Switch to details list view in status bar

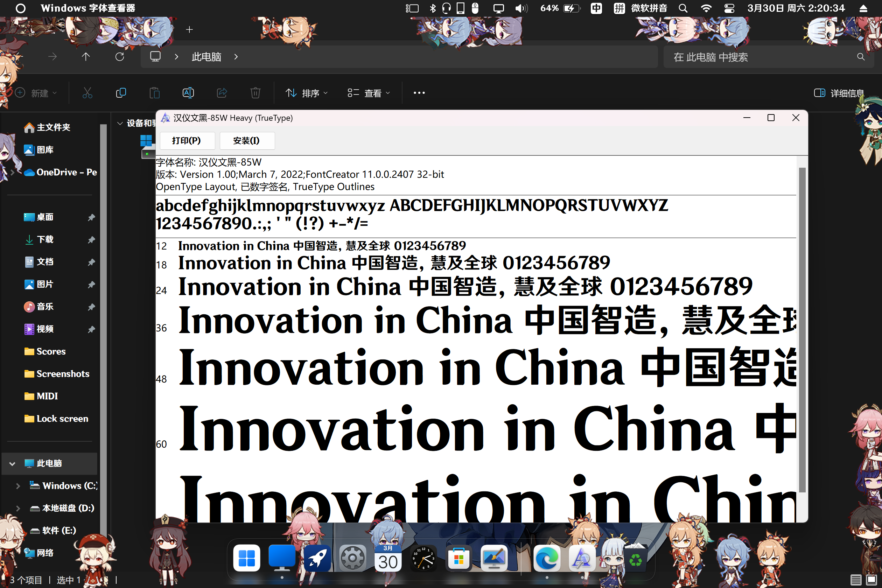[856, 580]
